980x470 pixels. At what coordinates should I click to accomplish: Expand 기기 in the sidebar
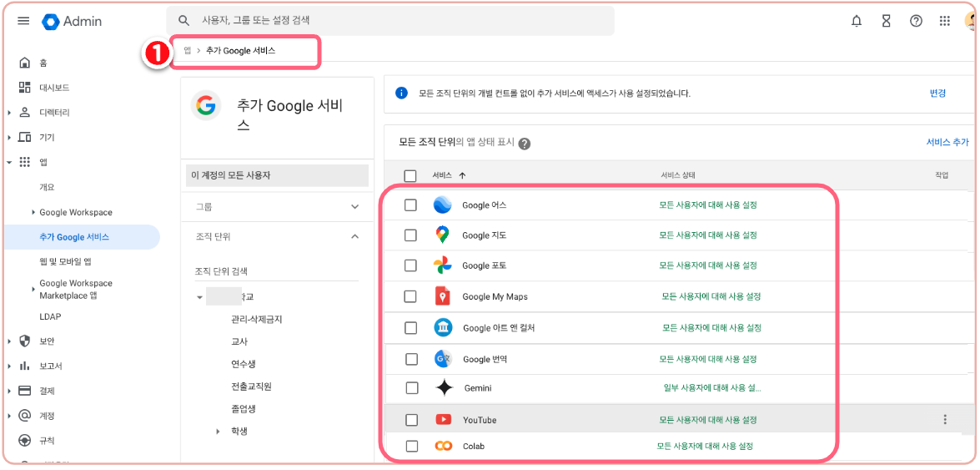pyautogui.click(x=9, y=138)
